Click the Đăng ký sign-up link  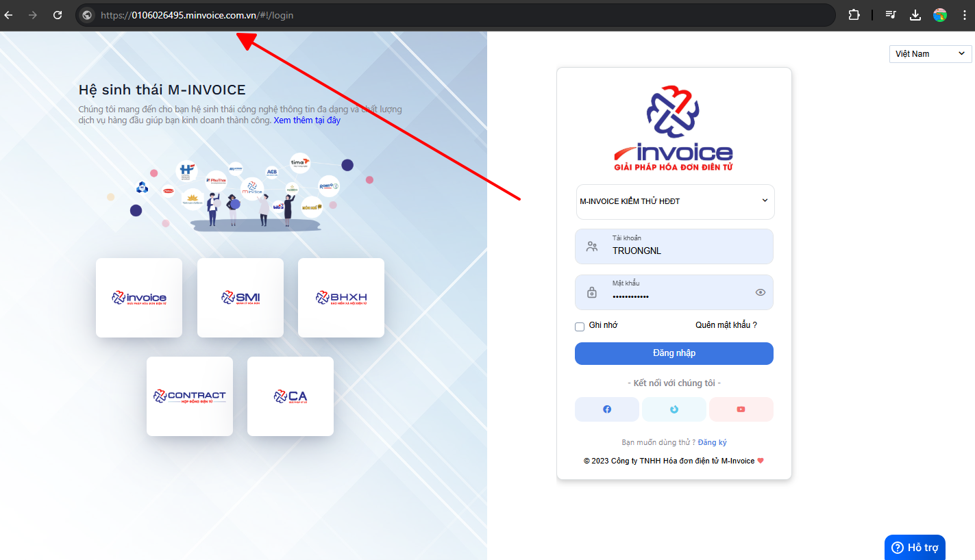click(713, 442)
